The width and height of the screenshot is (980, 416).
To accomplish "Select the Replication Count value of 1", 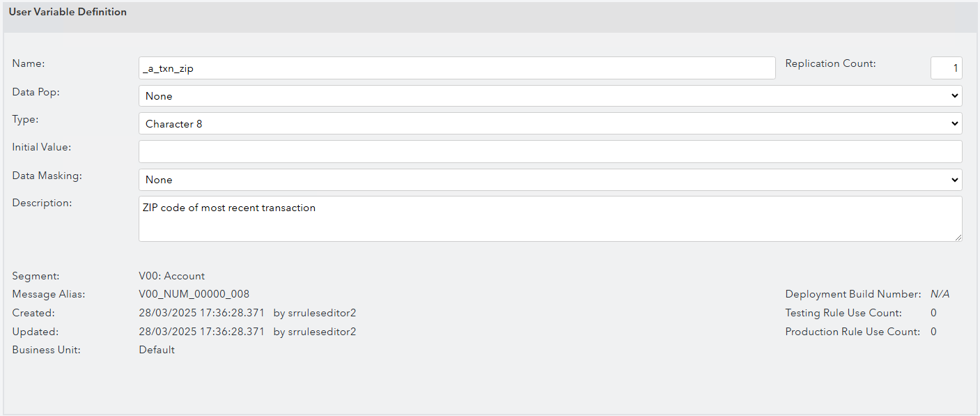I will pos(946,68).
